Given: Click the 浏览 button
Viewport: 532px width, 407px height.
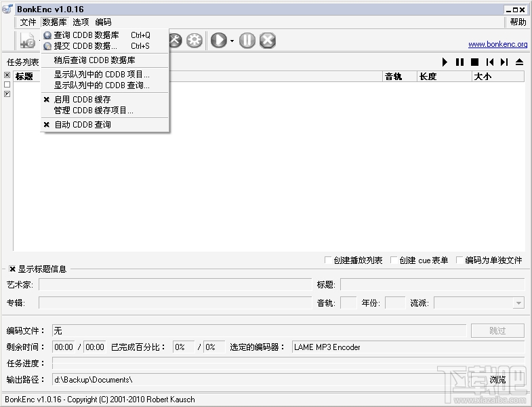Looking at the screenshot, I should [x=497, y=379].
